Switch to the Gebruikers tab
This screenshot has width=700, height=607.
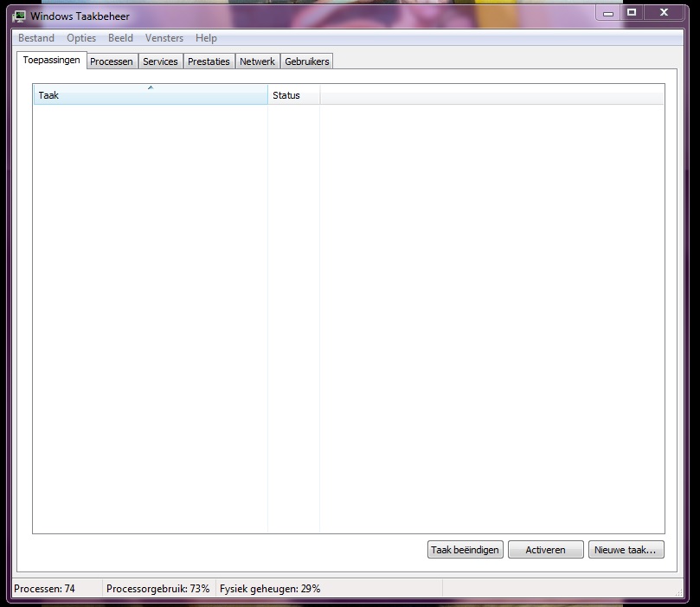pos(307,61)
